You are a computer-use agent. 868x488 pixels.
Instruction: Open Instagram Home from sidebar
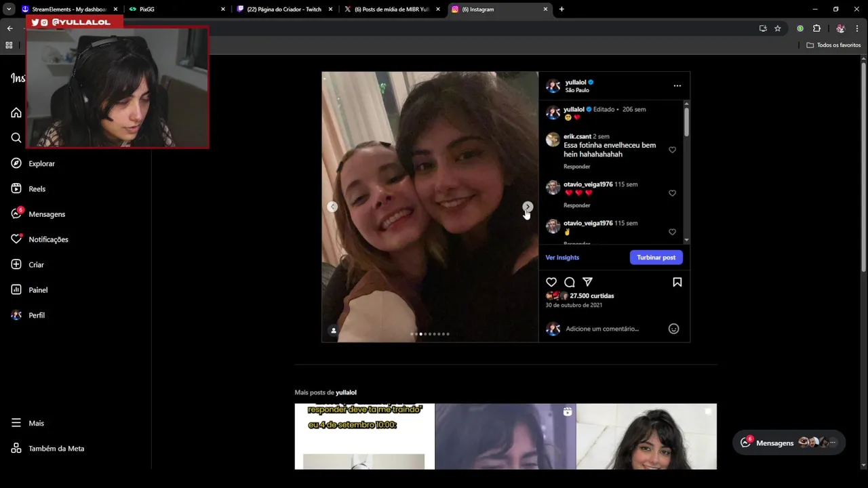coord(16,113)
